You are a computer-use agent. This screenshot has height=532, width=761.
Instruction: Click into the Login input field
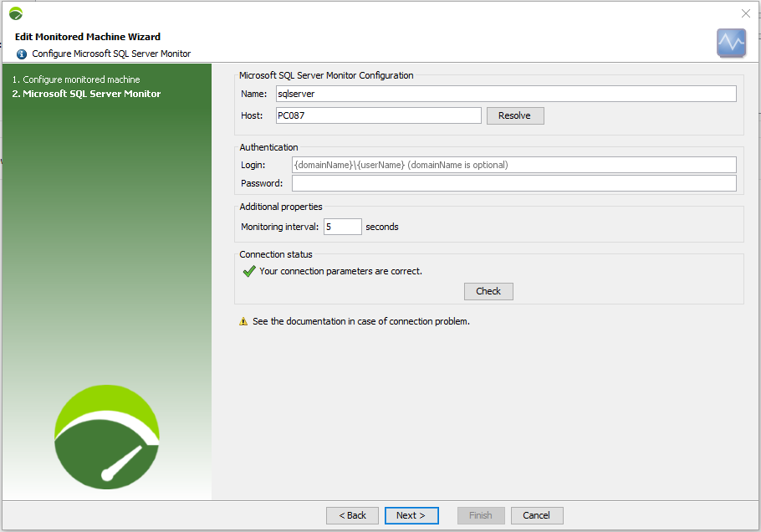(x=513, y=165)
